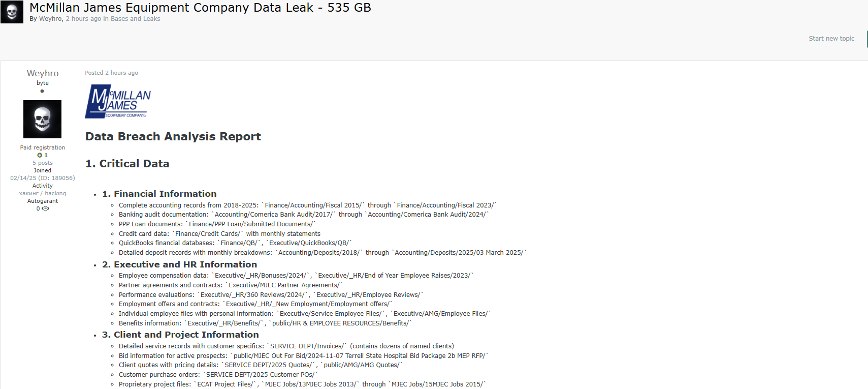Open Weyhro's large skull profile picture
This screenshot has width=868, height=389.
43,119
